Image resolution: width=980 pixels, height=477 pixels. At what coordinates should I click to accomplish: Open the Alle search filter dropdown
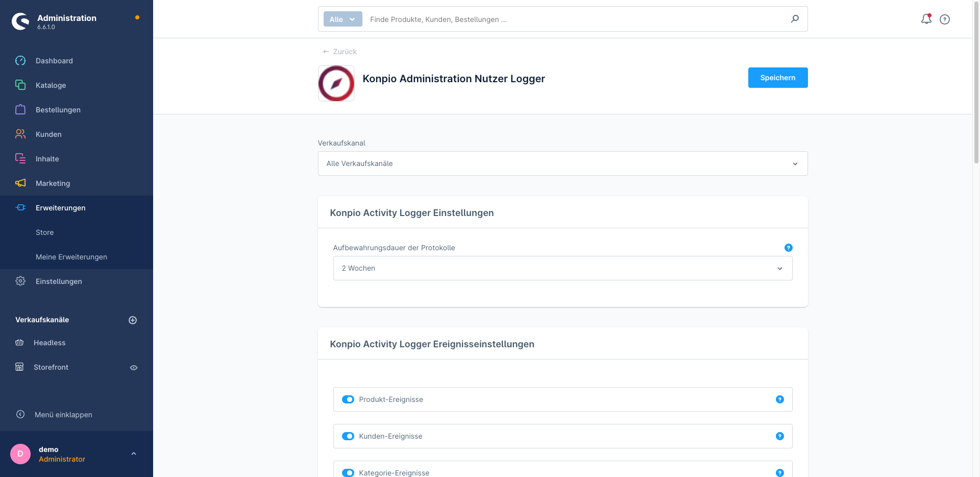click(342, 19)
